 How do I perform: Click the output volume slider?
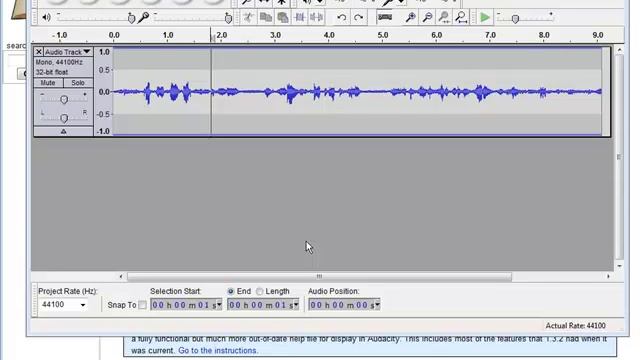(96, 18)
